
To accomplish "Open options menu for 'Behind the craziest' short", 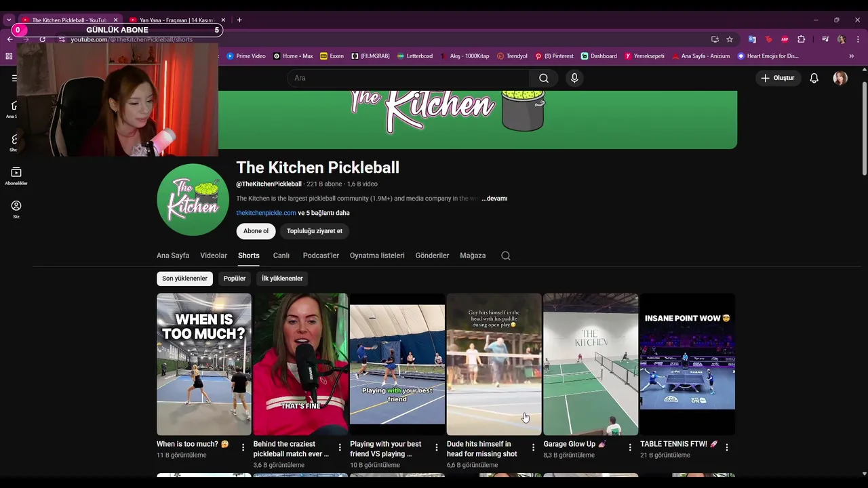I will [x=340, y=447].
